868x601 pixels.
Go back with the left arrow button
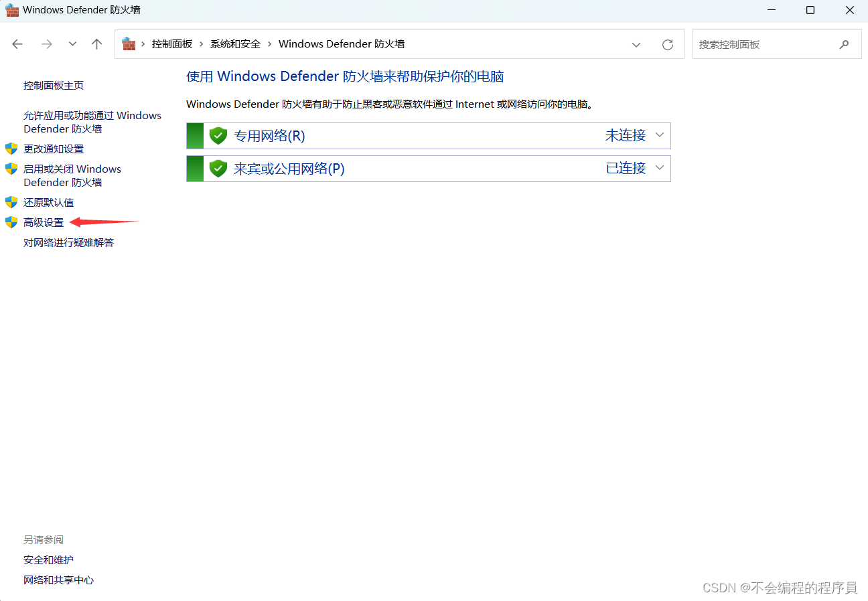[17, 44]
